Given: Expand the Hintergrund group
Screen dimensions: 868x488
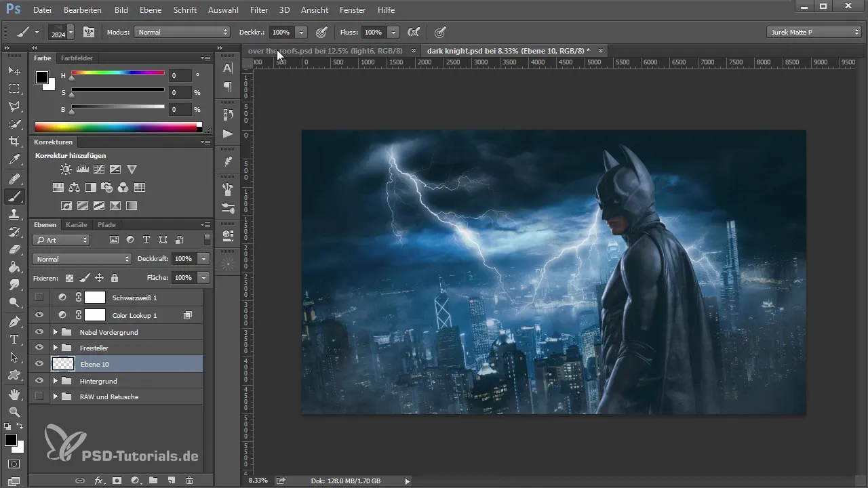Looking at the screenshot, I should click(56, 381).
